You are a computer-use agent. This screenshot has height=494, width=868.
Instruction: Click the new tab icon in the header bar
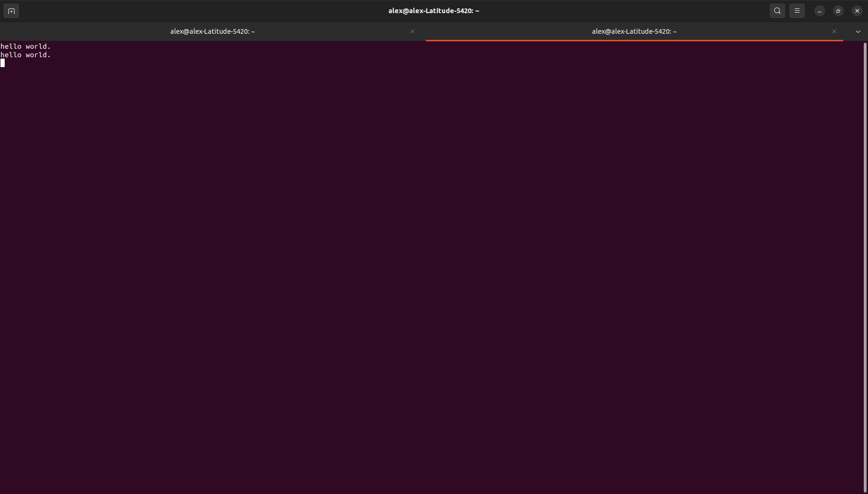click(11, 10)
